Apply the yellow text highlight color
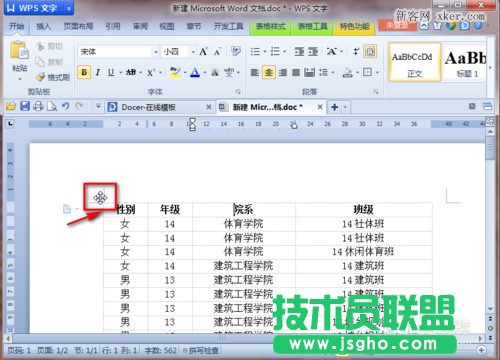This screenshot has height=360, width=500. click(175, 72)
